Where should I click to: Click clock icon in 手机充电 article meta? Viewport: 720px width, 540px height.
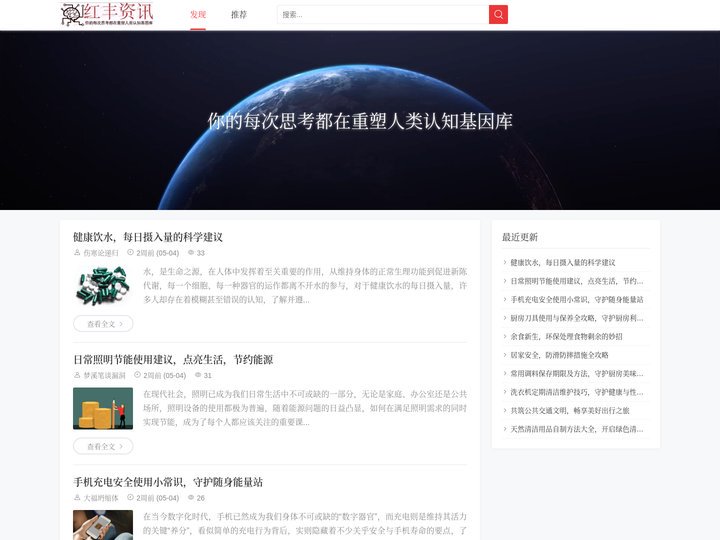click(x=130, y=498)
